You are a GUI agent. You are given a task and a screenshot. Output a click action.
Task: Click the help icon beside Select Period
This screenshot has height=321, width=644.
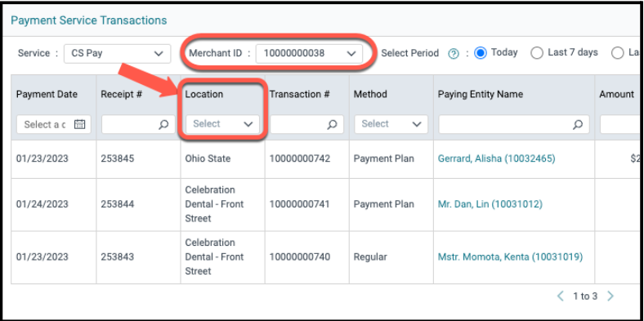454,54
